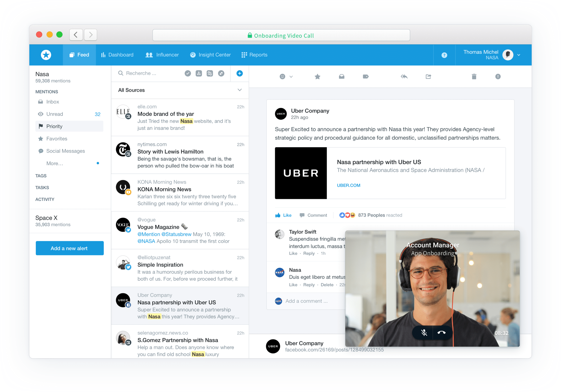Archive the post using the inbox icon
Viewport: 561px width, 392px height.
[341, 76]
